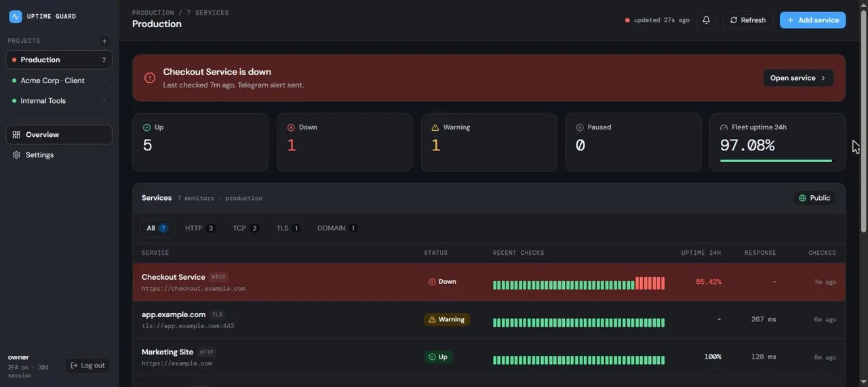Open service from the down alert
Viewport: 868px width, 387px height.
point(798,78)
